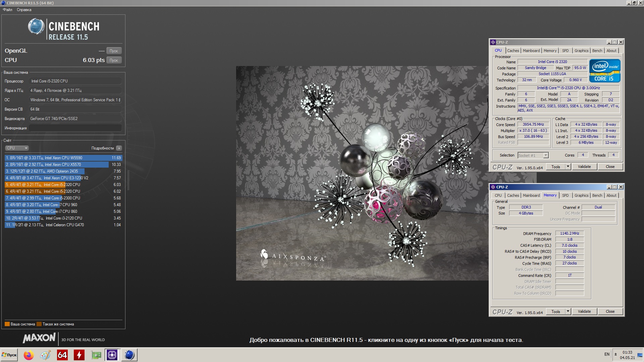This screenshot has height=362, width=644.
Task: Open the Paint icon in taskbar
Action: coord(45,355)
